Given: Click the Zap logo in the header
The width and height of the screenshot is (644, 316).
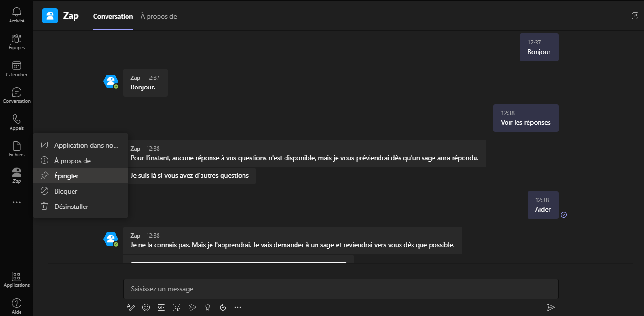Looking at the screenshot, I should [50, 16].
